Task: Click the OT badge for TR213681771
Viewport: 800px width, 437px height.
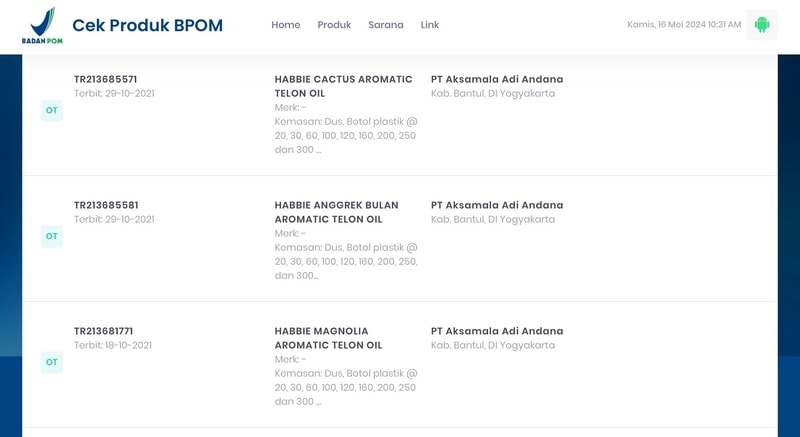Action: coord(52,363)
